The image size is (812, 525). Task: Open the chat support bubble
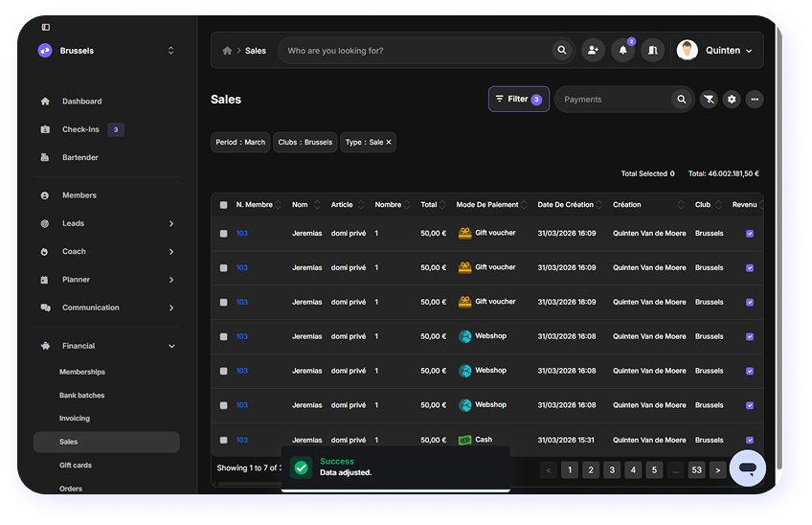[748, 468]
